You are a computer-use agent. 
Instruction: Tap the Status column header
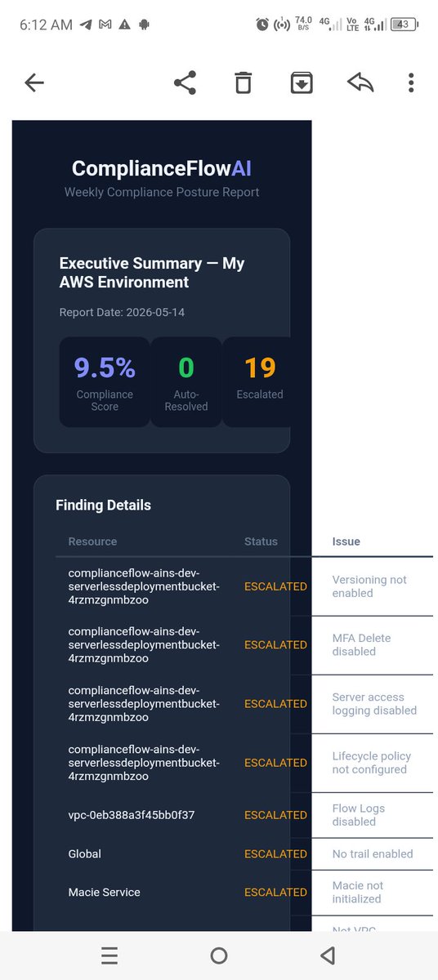coord(261,541)
